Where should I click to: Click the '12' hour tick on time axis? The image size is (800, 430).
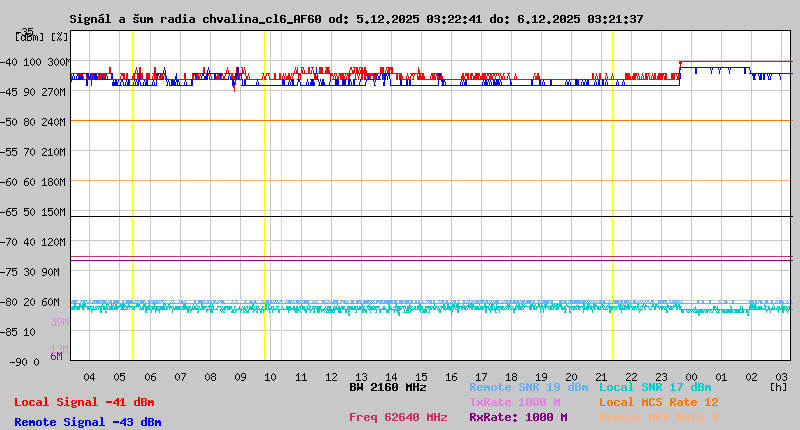331,376
